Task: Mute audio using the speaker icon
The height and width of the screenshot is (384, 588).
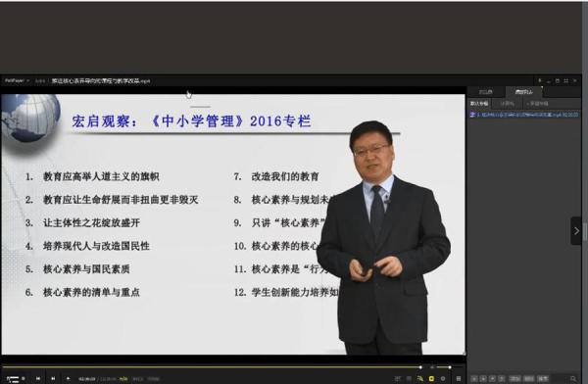Action: click(x=431, y=367)
